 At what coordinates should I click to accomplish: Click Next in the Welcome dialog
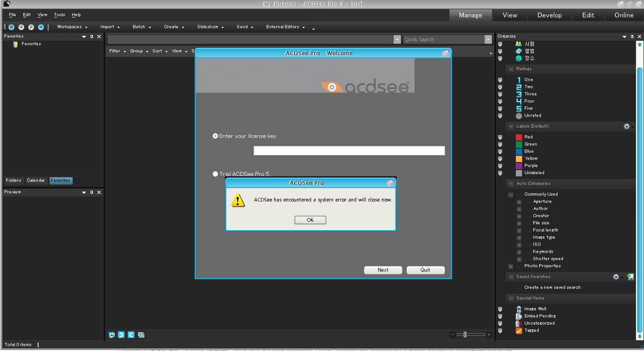383,270
